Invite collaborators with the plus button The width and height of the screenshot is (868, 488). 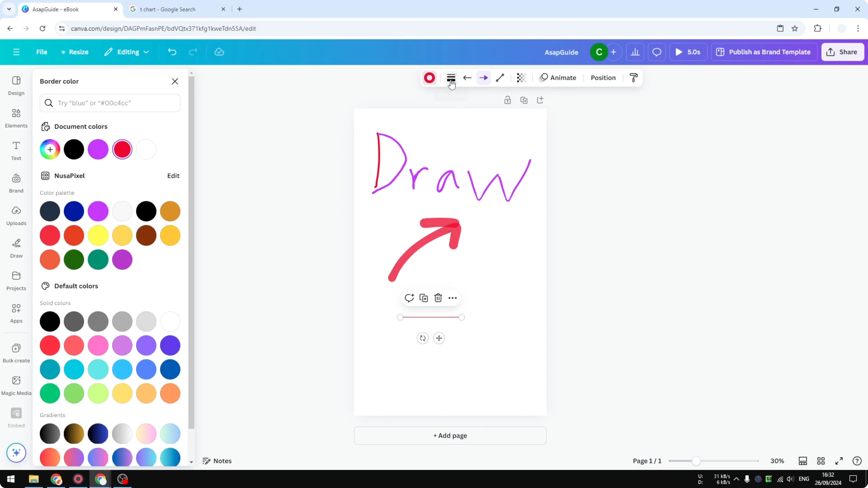pyautogui.click(x=613, y=52)
